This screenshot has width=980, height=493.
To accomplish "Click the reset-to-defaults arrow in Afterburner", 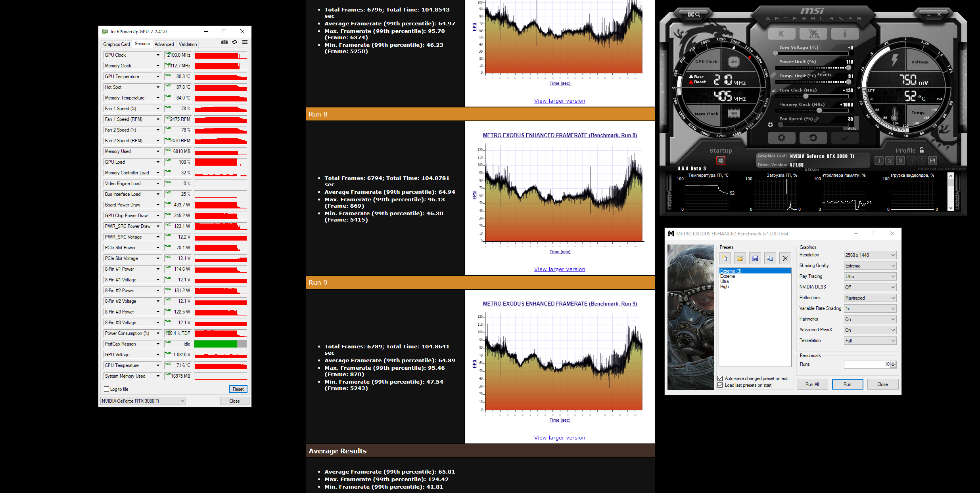I will pyautogui.click(x=813, y=138).
